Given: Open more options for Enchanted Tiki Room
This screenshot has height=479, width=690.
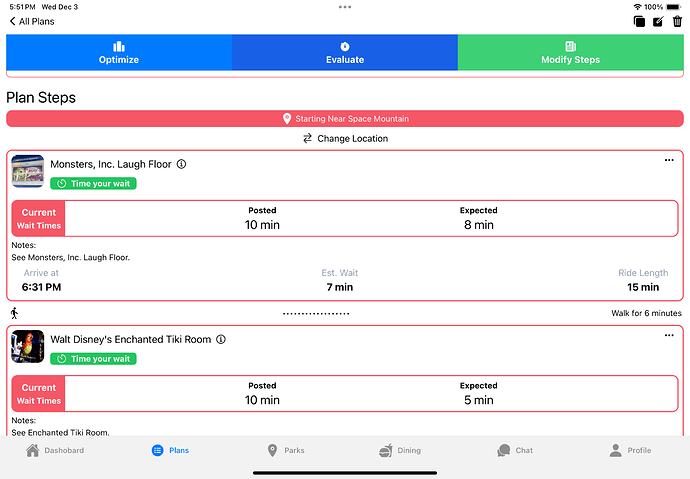Looking at the screenshot, I should (x=669, y=335).
